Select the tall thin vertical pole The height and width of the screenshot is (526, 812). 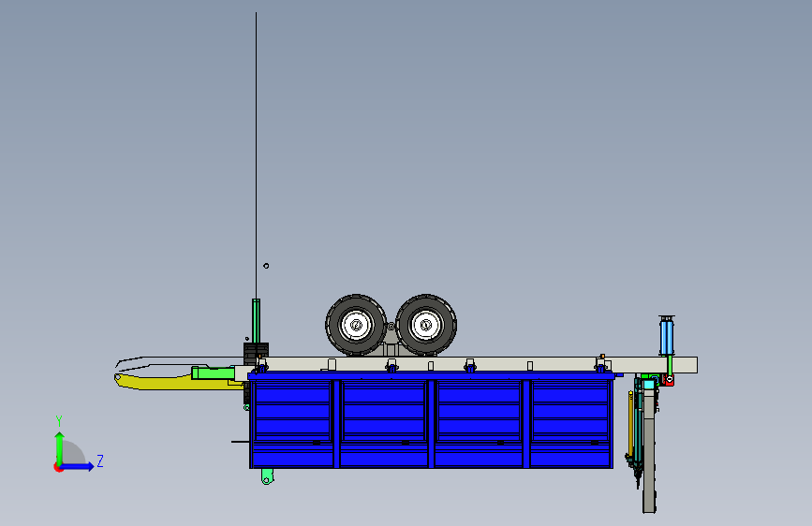(x=256, y=155)
